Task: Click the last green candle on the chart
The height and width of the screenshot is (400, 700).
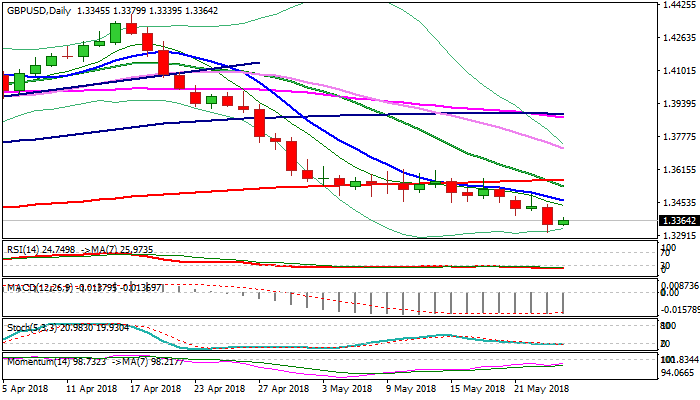Action: [564, 222]
